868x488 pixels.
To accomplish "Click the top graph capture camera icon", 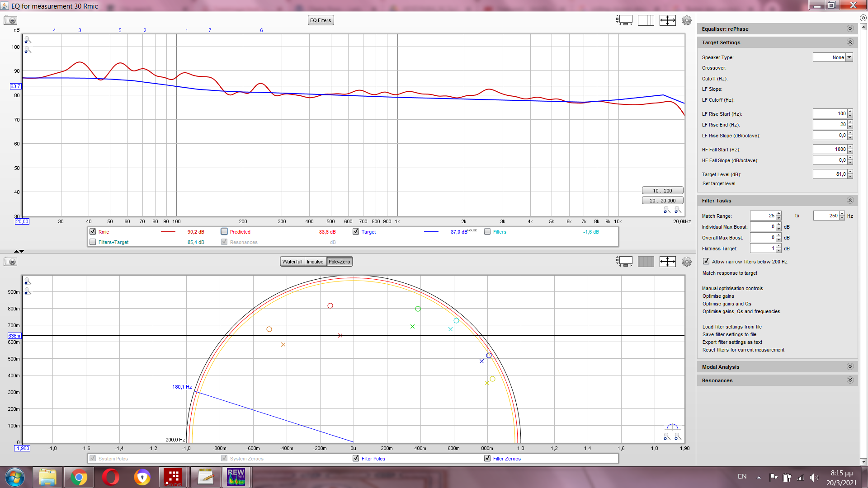I will pos(10,20).
